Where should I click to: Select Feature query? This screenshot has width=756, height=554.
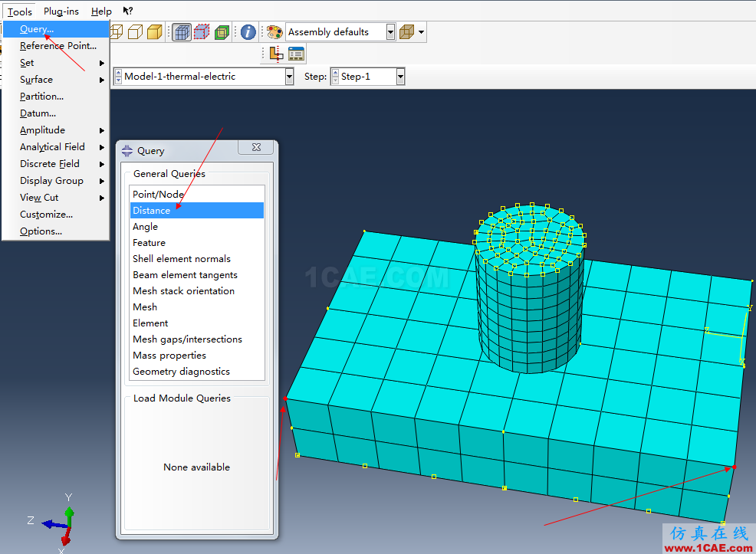click(x=197, y=243)
